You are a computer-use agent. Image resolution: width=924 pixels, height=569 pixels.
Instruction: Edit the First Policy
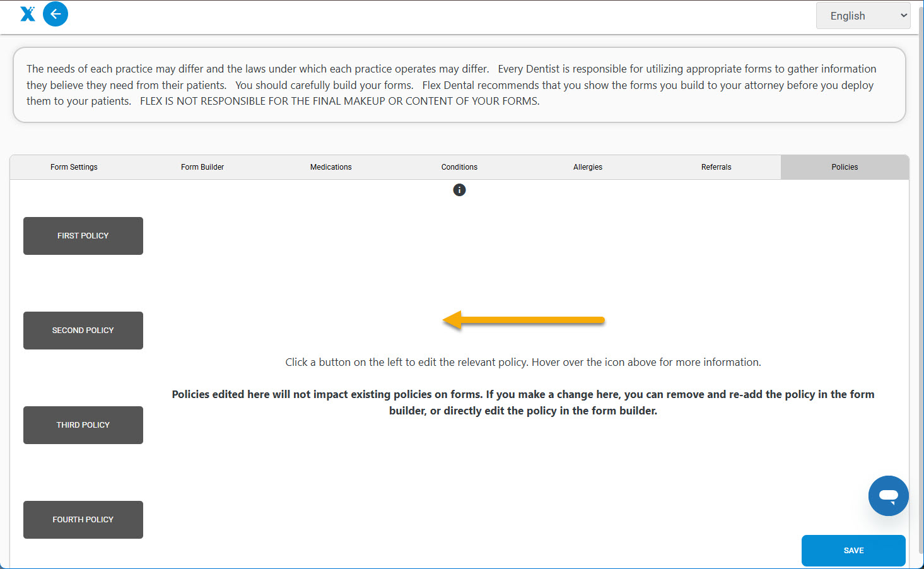pyautogui.click(x=83, y=236)
